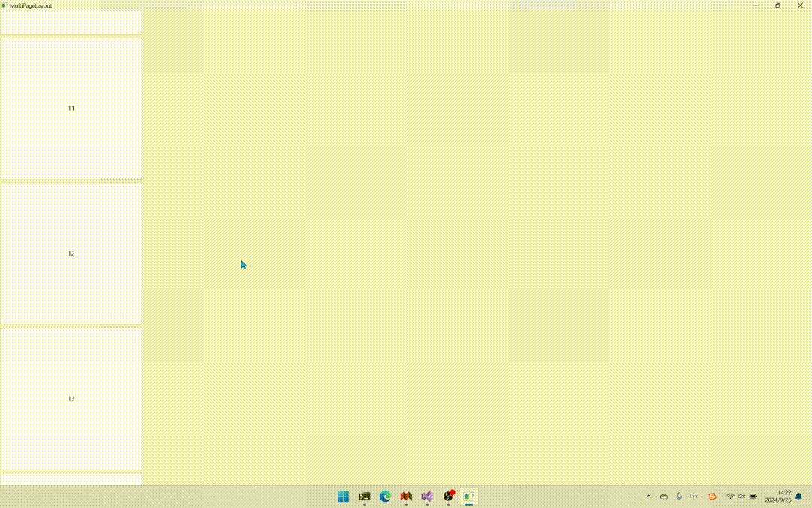
Task: Click the MultiPageLayout title bar app icon
Action: 5,5
